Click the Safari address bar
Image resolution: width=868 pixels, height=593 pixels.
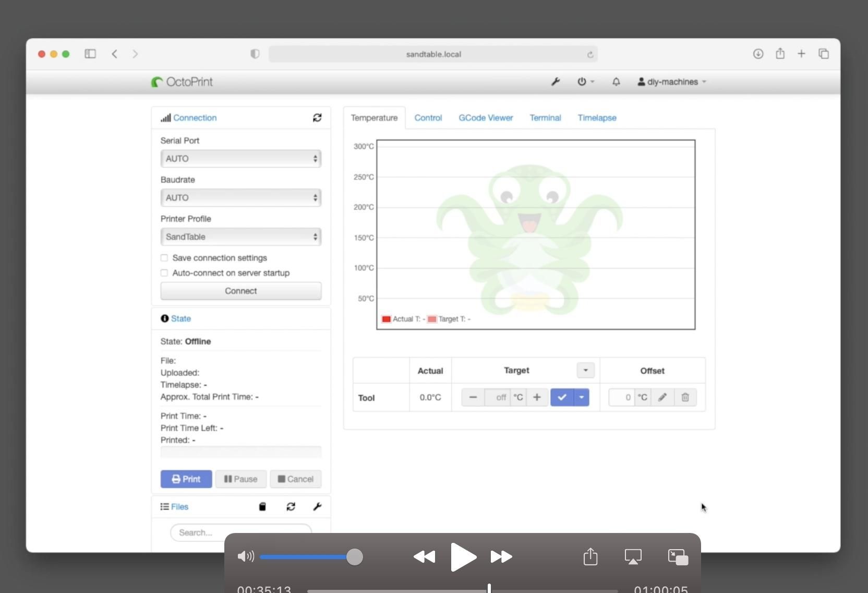pos(433,54)
